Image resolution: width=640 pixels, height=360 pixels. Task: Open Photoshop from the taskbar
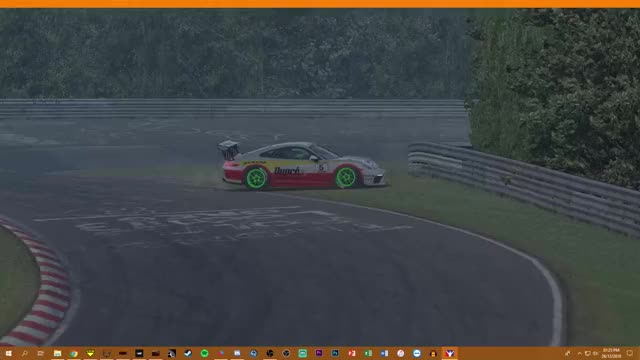pos(335,353)
